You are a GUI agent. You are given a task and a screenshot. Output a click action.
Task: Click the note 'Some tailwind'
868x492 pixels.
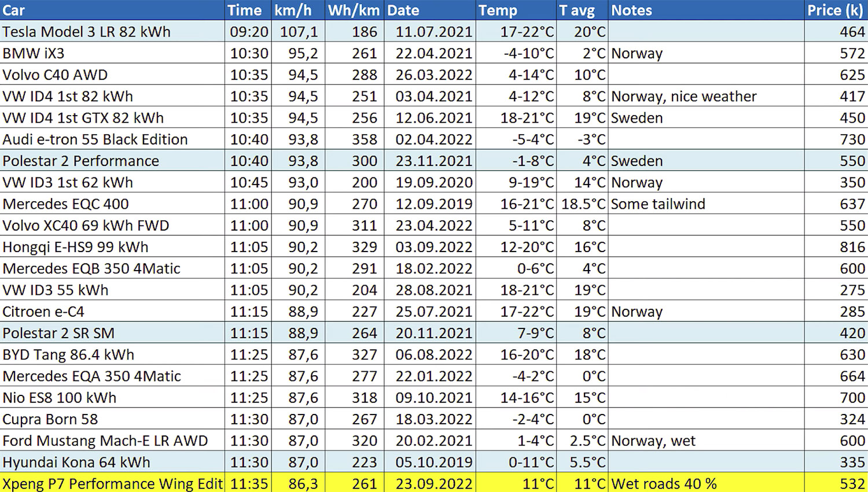click(x=707, y=204)
